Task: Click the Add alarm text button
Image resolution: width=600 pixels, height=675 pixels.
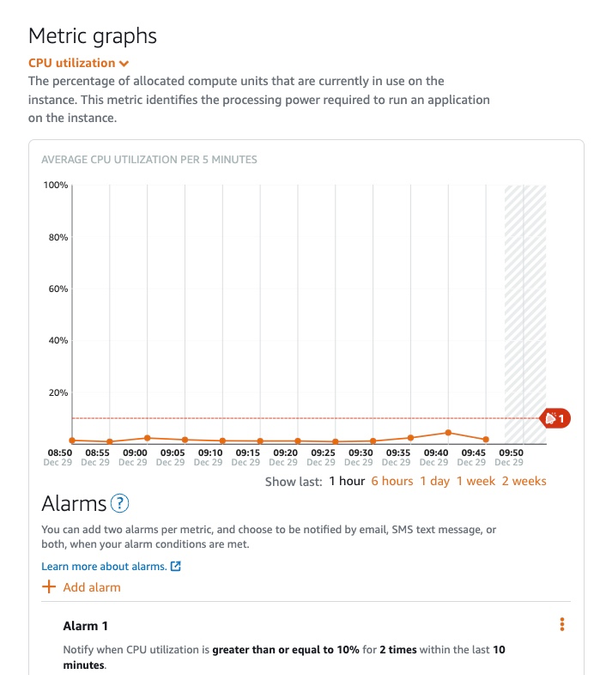Action: (91, 587)
